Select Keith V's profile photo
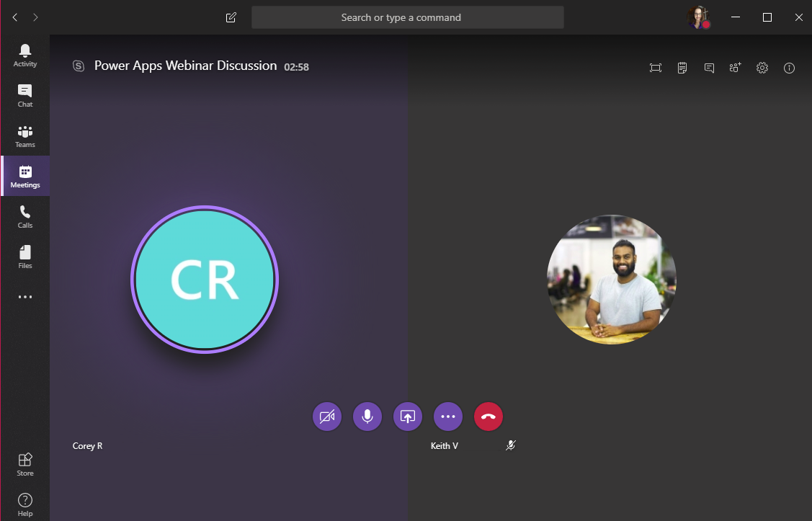The height and width of the screenshot is (521, 812). (612, 280)
